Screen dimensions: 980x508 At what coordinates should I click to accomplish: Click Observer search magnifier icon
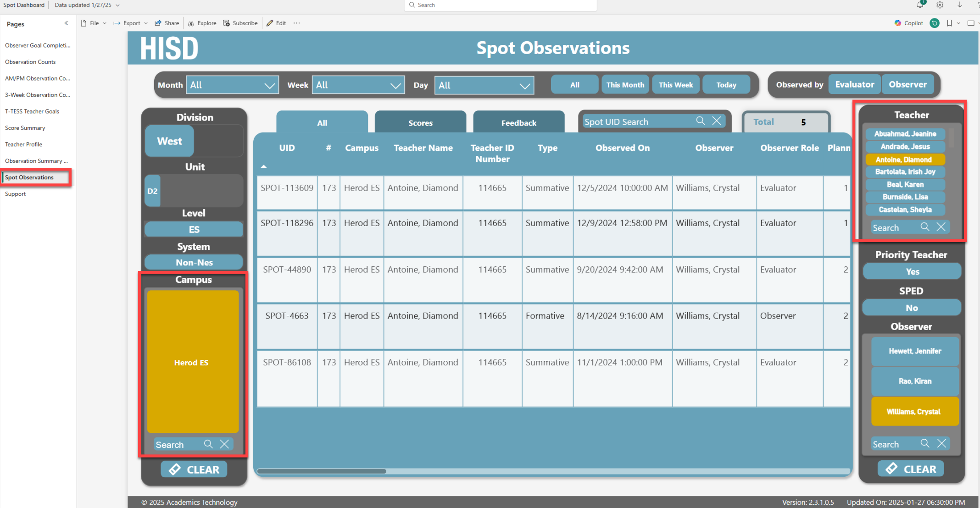coord(925,443)
